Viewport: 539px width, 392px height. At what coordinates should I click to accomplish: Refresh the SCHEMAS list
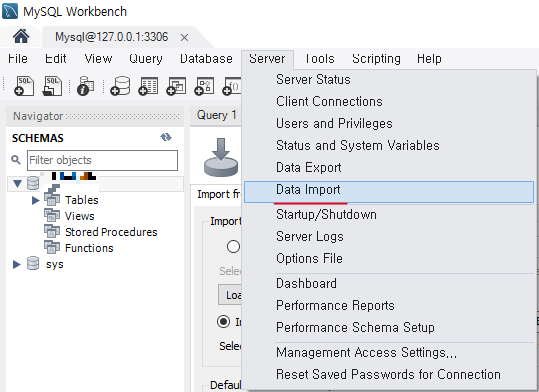coord(166,137)
